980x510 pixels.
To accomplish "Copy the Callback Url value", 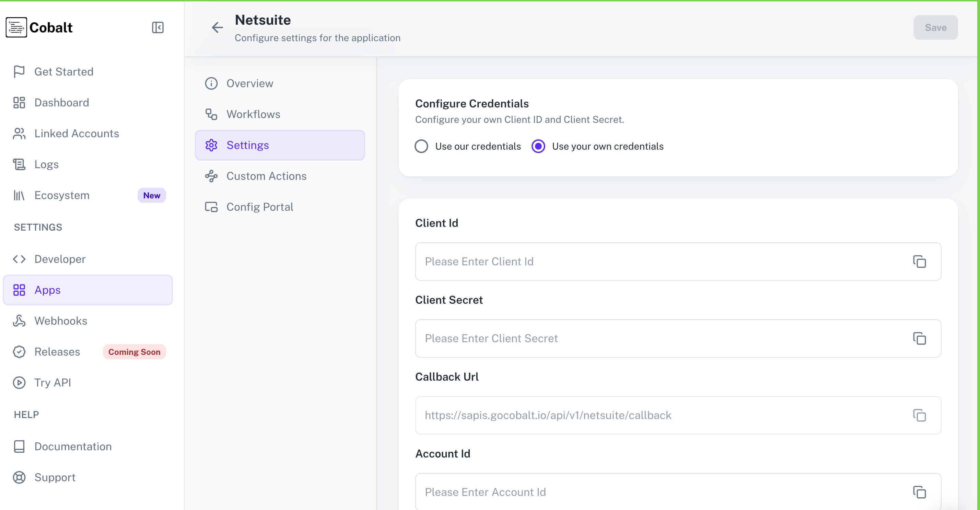I will coord(920,415).
